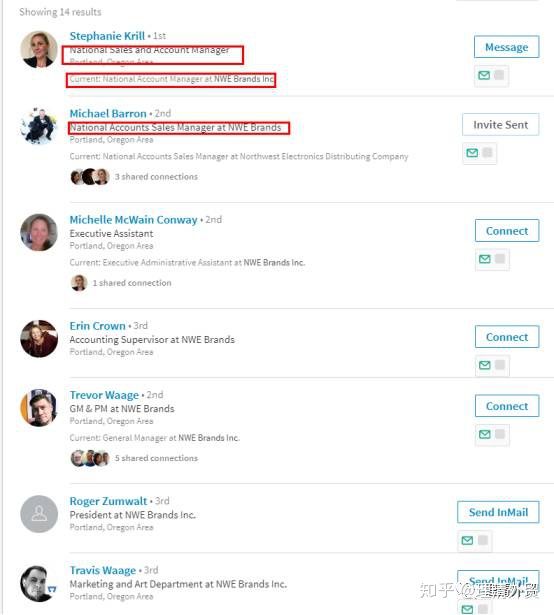
Task: Message Stephanie Krill
Action: coord(507,47)
